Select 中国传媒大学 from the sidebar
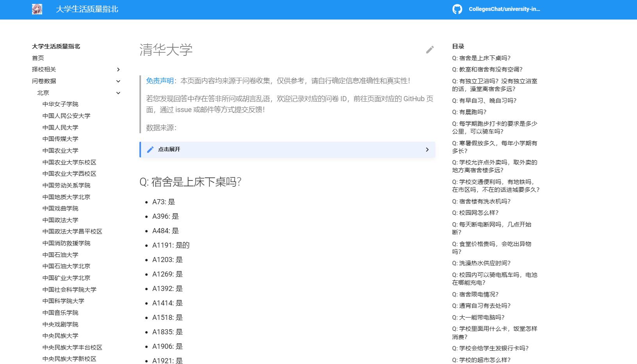Screen dimensions: 637x364 tap(60, 139)
